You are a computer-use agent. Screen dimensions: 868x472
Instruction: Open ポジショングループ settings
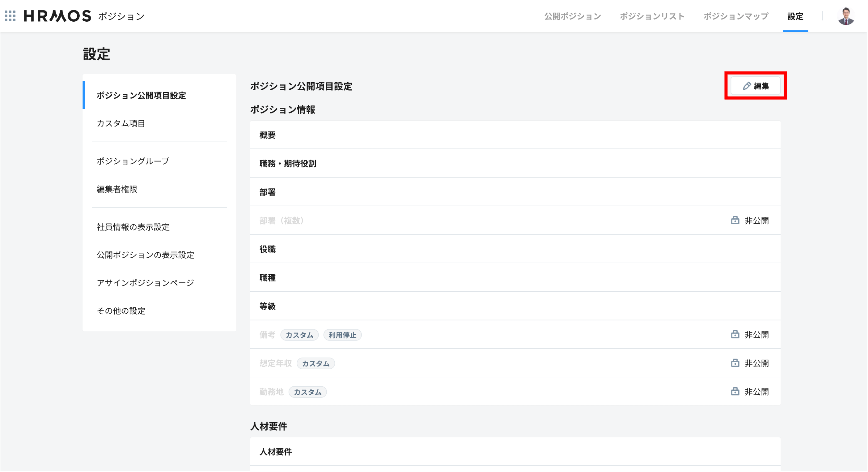click(159, 161)
